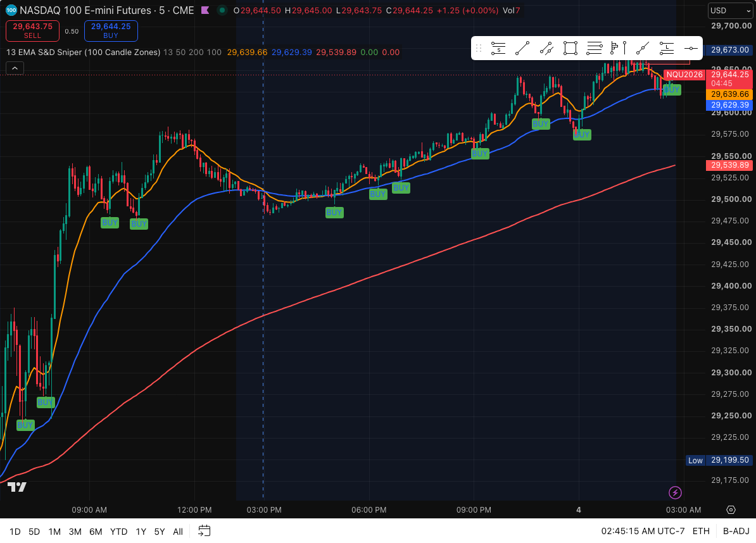
Task: Open the USD currency dropdown
Action: tap(730, 11)
